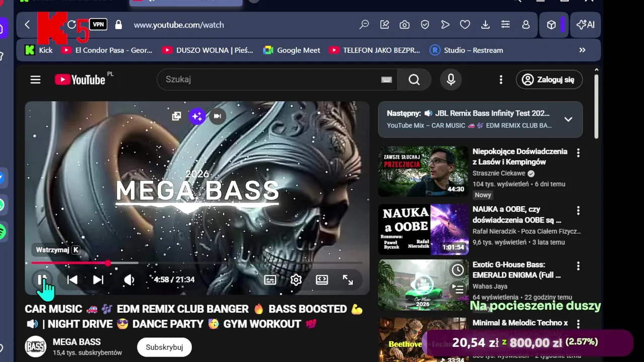This screenshot has width=644, height=362.
Task: Take a snapshot with the camera icon
Action: click(x=405, y=25)
